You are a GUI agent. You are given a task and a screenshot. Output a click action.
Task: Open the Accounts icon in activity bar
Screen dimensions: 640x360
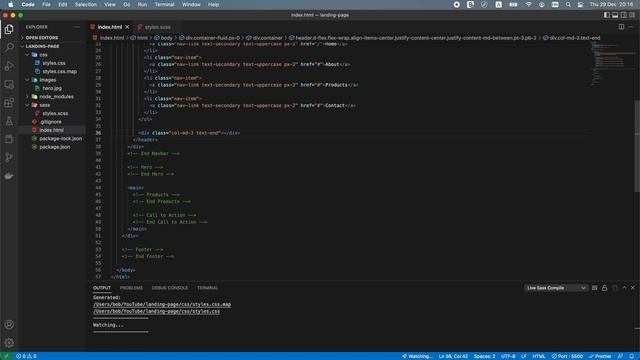tap(9, 325)
